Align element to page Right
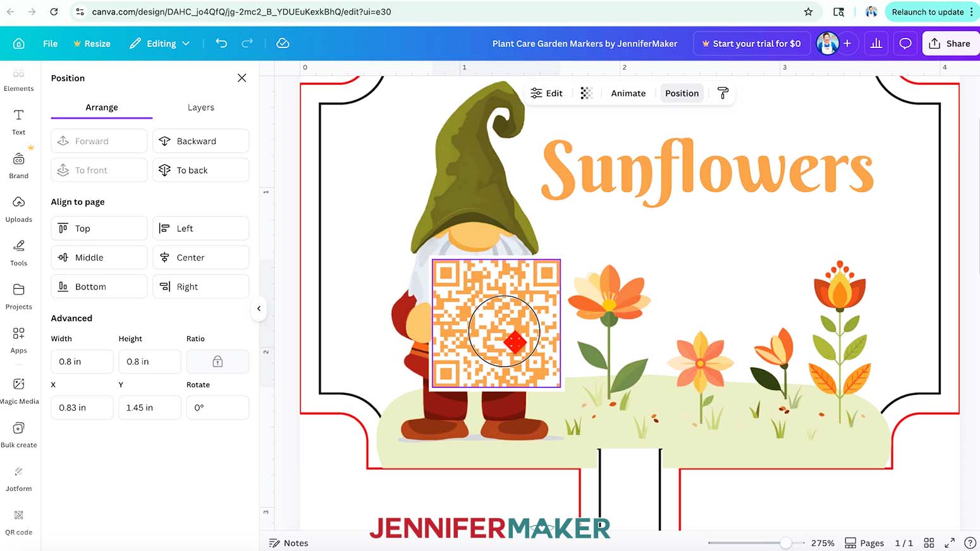 (201, 286)
